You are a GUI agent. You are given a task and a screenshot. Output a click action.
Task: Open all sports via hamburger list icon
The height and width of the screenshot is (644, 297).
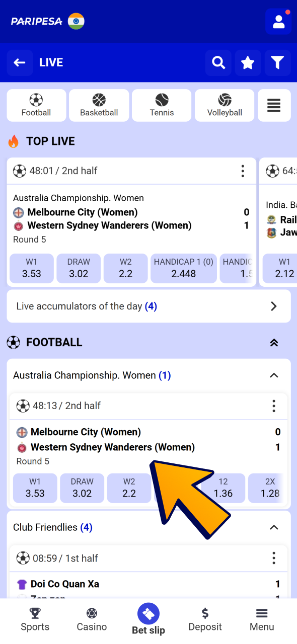point(274,105)
